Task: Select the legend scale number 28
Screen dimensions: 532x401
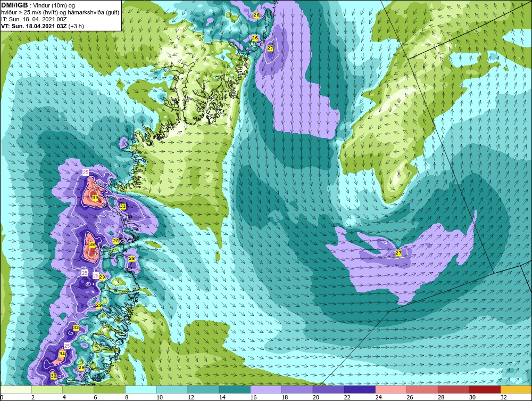Action: [x=440, y=398]
